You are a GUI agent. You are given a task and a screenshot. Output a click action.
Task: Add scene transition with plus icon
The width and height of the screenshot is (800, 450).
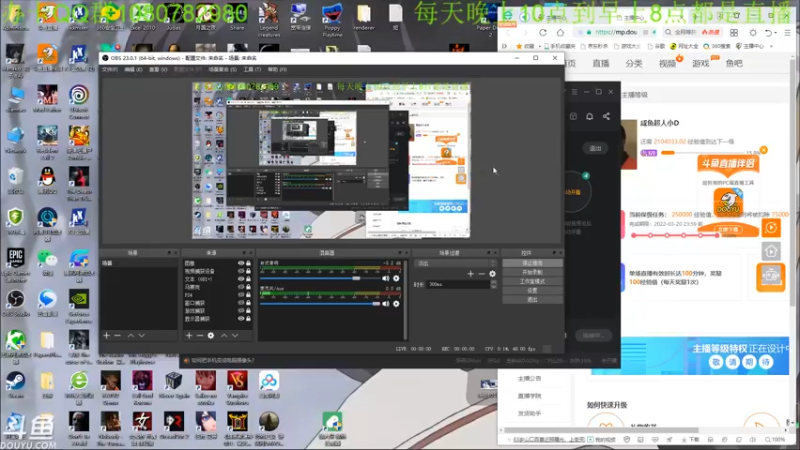point(470,274)
